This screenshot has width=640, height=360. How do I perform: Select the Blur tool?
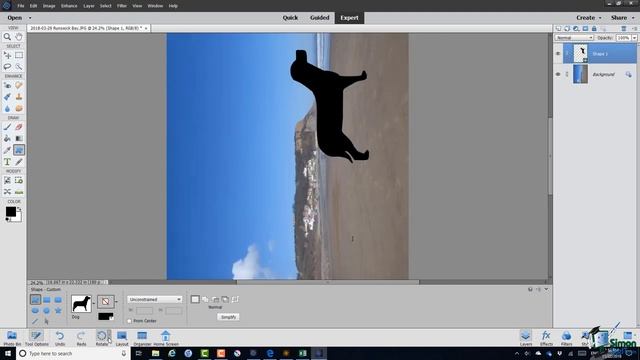[x=7, y=108]
